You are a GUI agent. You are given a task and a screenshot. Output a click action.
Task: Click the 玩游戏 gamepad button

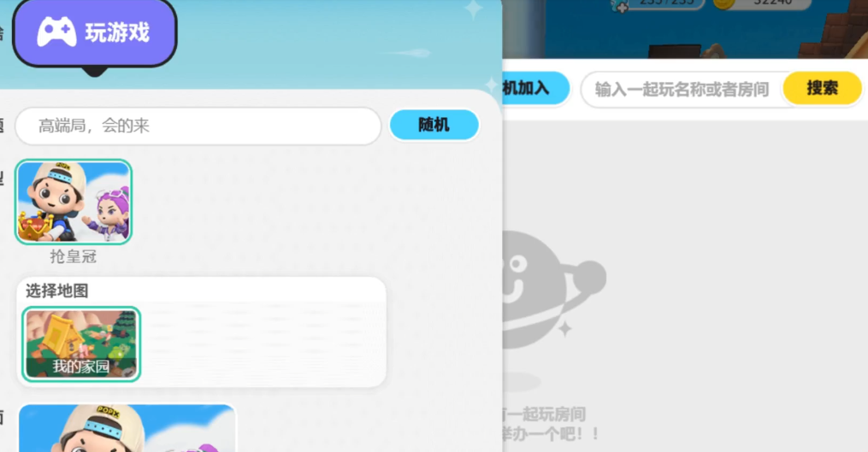click(94, 32)
